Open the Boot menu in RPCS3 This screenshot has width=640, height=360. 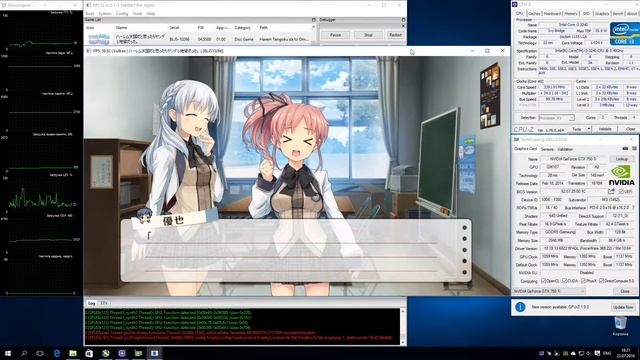tap(90, 13)
